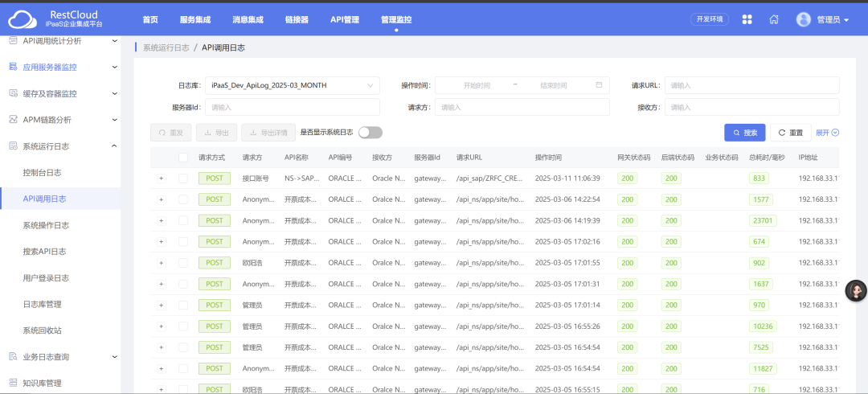Click the 应用服务器监控 sidebar icon

(14, 67)
